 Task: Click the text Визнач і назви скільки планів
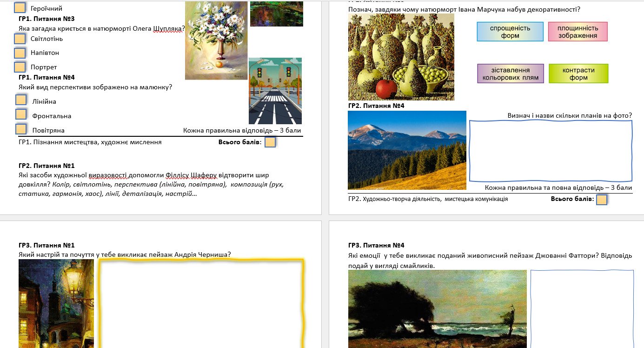[570, 115]
